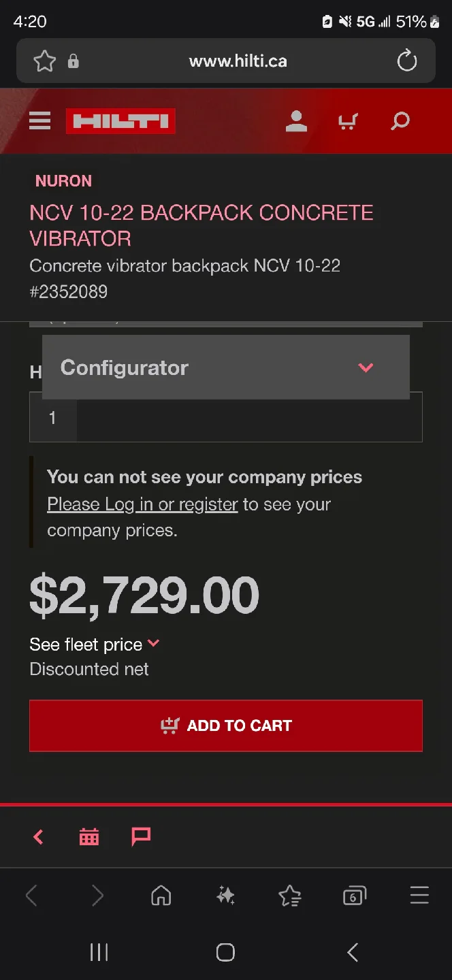
Task: Click ADD TO CART button
Action: tap(226, 725)
